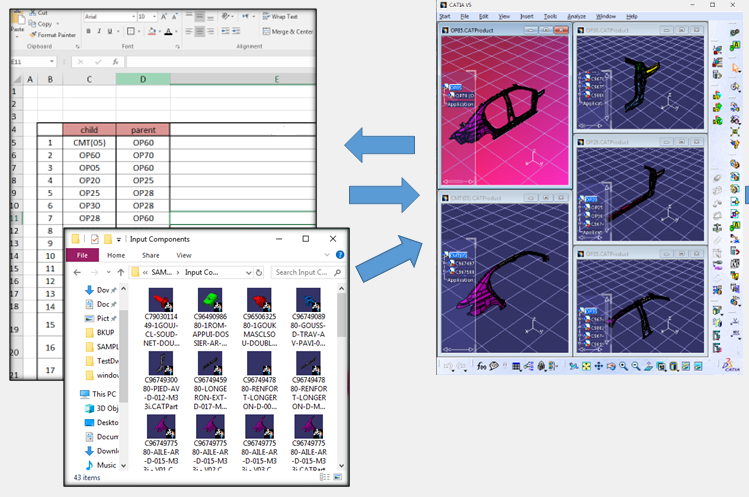Click CATIA comment speech bubble icon

tap(494, 366)
